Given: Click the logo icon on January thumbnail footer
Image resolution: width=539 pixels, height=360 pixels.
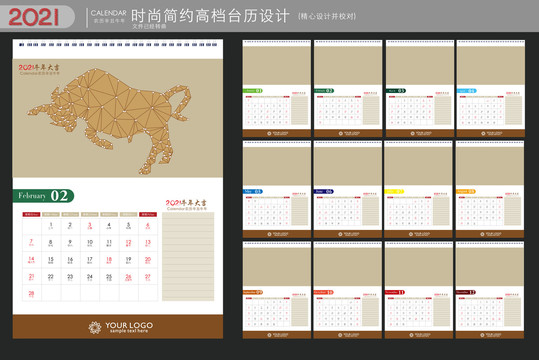Looking at the screenshot, I should click(x=269, y=133).
